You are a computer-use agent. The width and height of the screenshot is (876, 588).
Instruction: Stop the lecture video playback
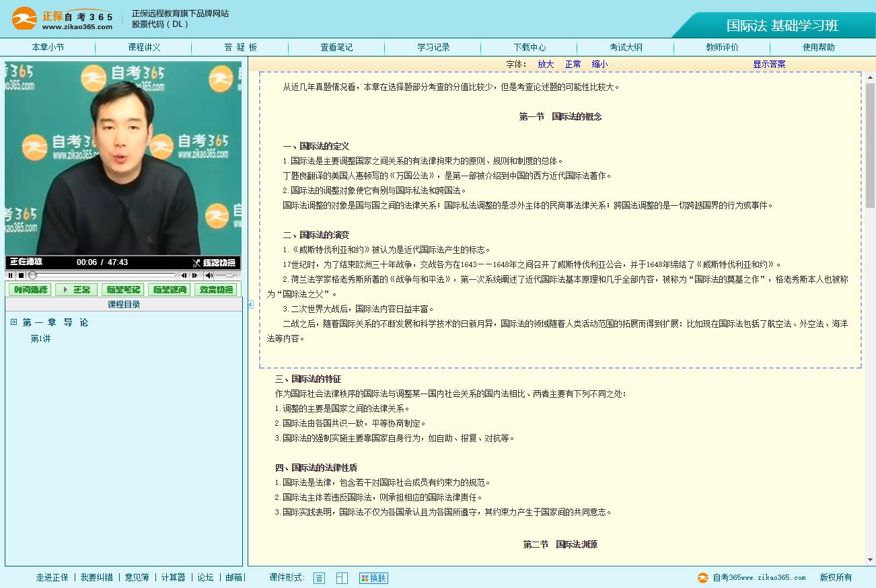click(x=21, y=275)
